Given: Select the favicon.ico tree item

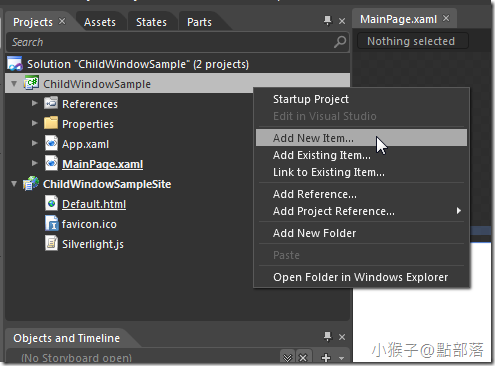Looking at the screenshot, I should [89, 224].
